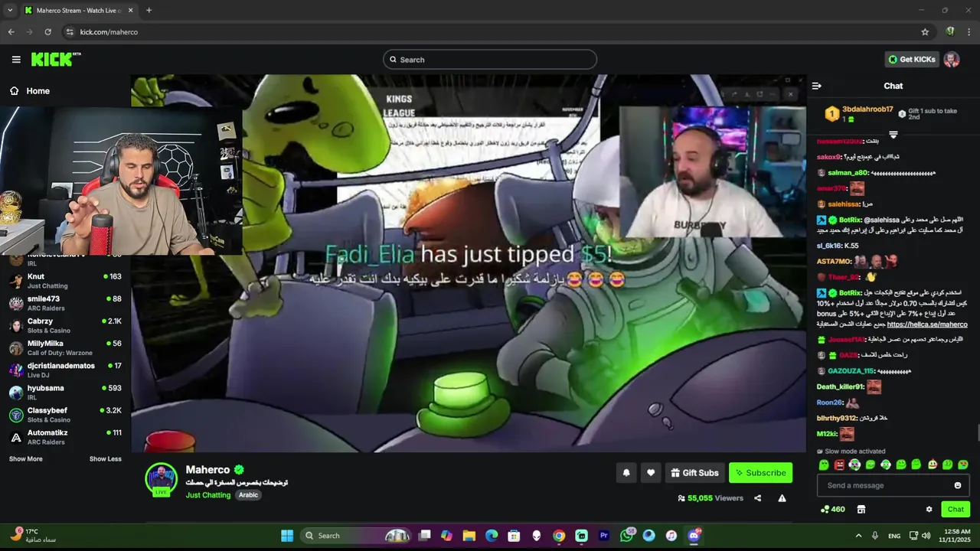Expand sidebar with Show More
Viewport: 980px width, 551px height.
26,459
